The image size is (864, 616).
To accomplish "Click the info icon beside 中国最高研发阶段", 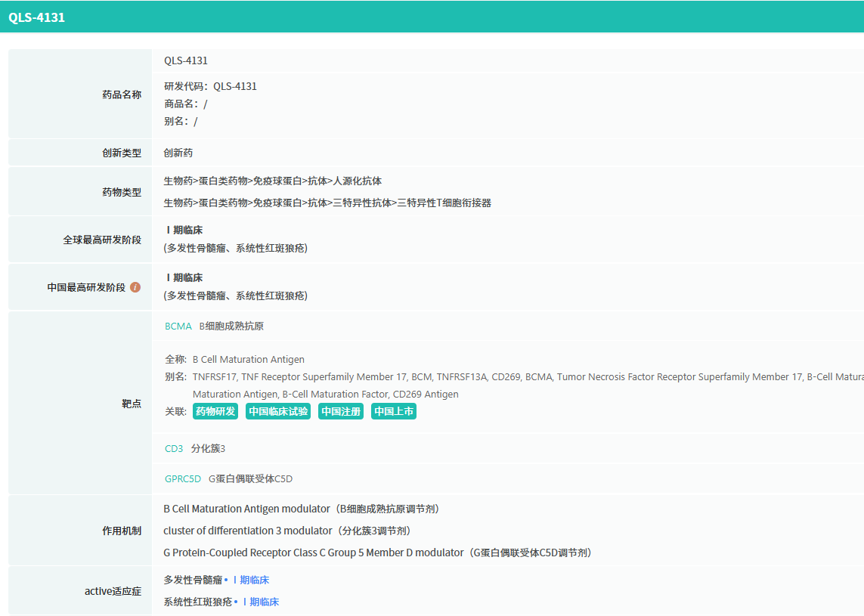I will [x=135, y=287].
